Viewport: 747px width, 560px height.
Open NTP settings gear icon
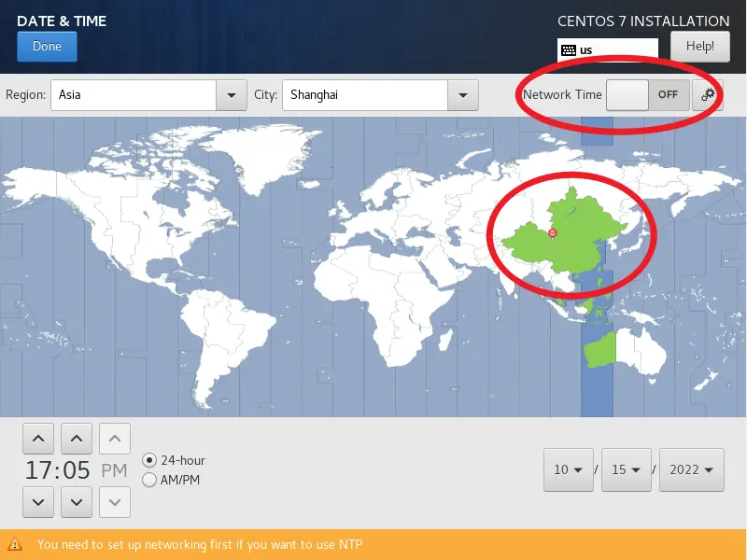(x=708, y=95)
